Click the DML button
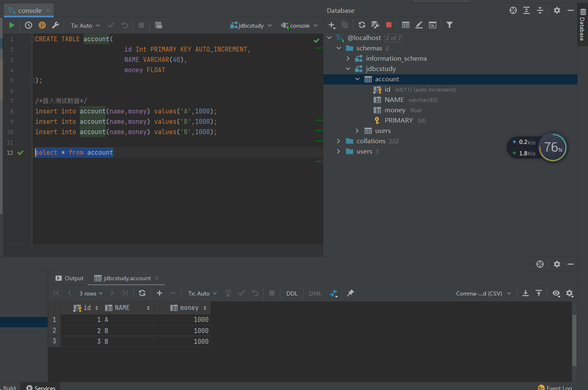 [315, 293]
